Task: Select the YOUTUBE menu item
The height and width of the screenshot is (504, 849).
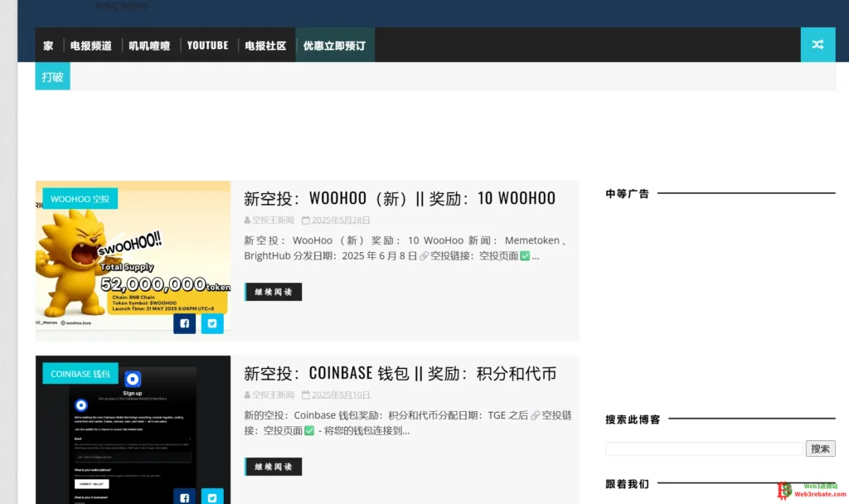Action: [207, 46]
